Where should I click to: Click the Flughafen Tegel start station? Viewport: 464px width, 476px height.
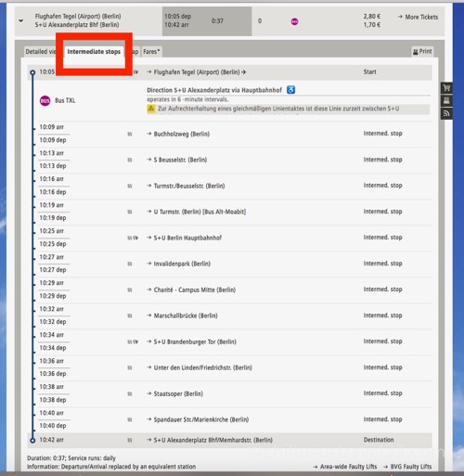tap(197, 72)
